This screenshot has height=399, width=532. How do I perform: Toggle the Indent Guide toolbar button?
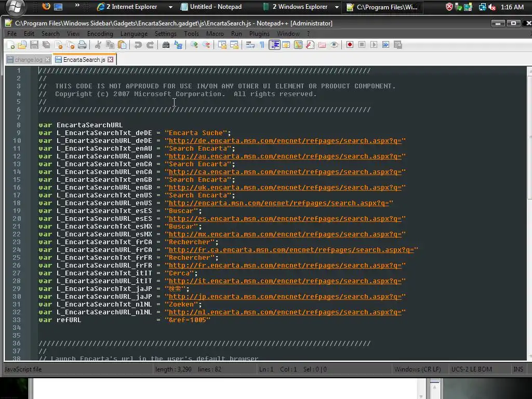(x=274, y=45)
